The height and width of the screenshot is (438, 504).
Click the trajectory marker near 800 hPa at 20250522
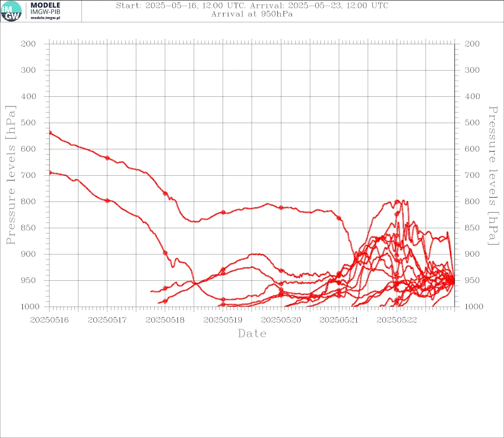click(x=397, y=202)
